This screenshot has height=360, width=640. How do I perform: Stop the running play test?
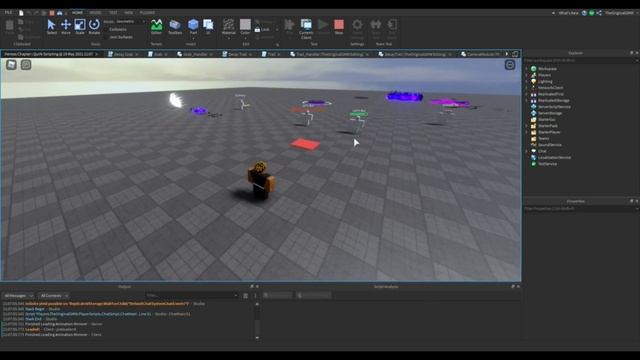tap(339, 26)
